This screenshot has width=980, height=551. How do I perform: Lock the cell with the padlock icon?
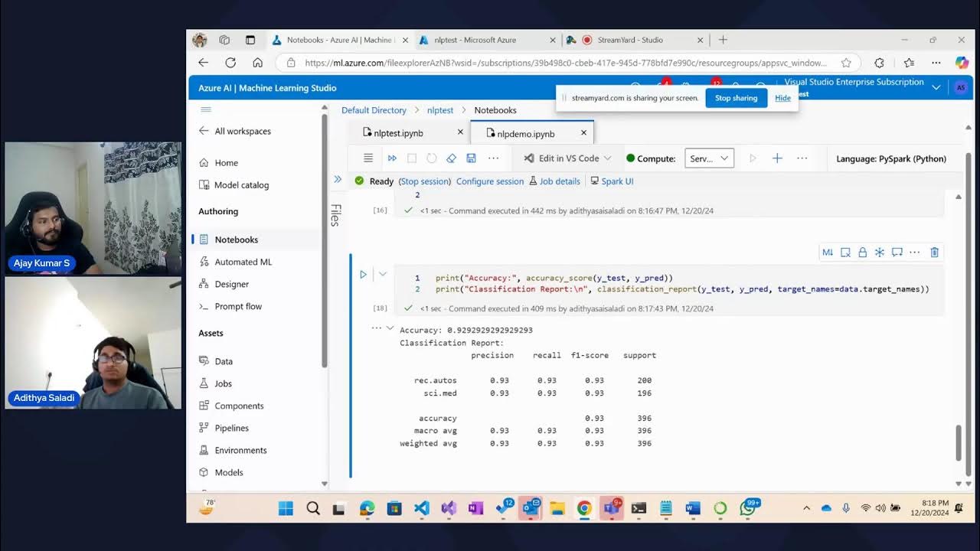click(x=863, y=252)
